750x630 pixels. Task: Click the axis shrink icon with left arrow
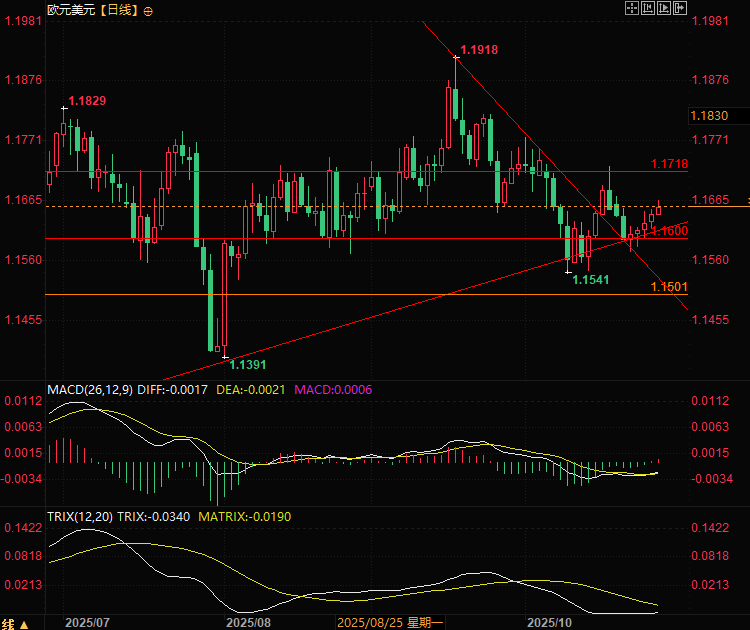point(648,8)
